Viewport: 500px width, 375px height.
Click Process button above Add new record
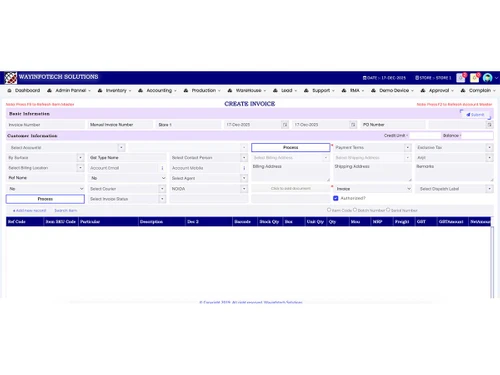click(x=45, y=199)
